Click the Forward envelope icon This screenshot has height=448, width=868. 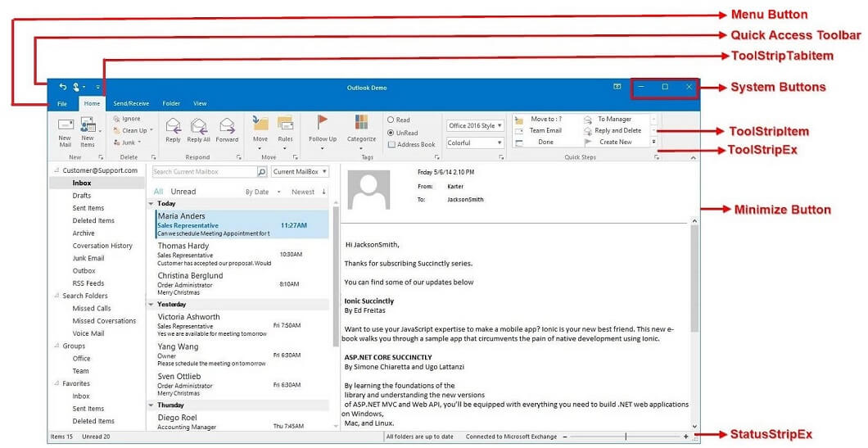(227, 125)
